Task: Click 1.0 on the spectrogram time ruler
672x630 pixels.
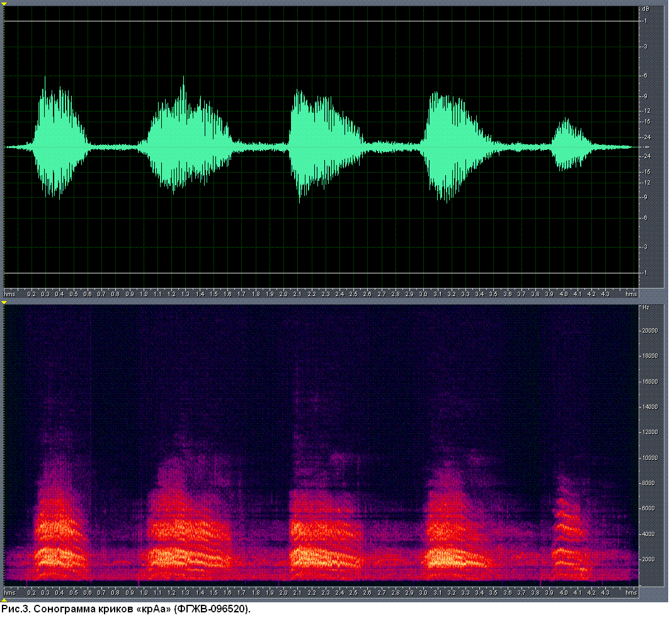Action: [x=144, y=593]
